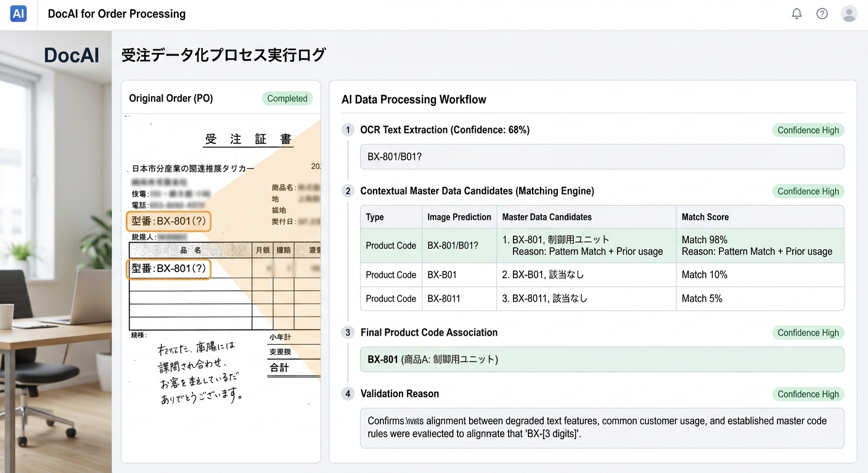
Task: Click the BX-801/B01? image prediction table cell
Action: click(x=459, y=246)
